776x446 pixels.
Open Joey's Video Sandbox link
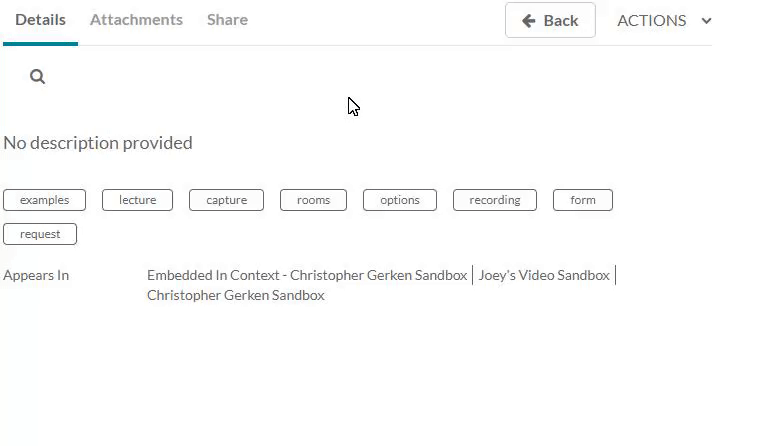click(x=544, y=275)
